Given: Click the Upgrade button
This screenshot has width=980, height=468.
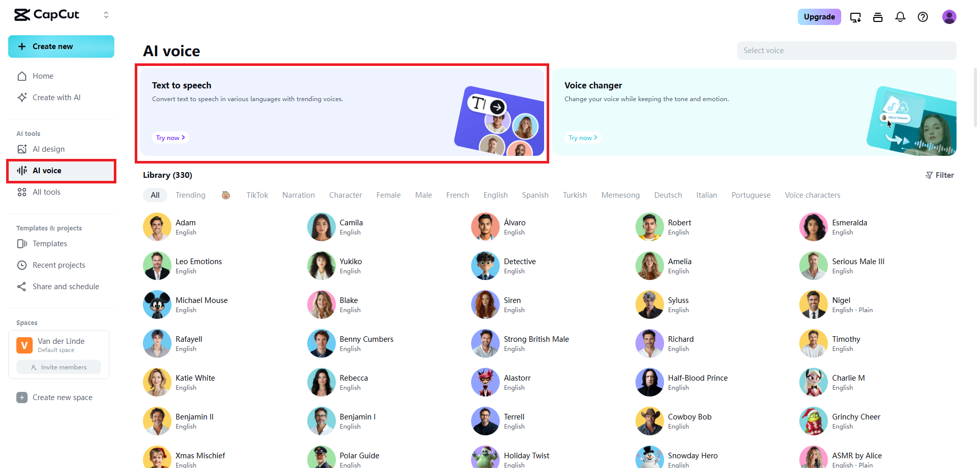Looking at the screenshot, I should tap(819, 17).
